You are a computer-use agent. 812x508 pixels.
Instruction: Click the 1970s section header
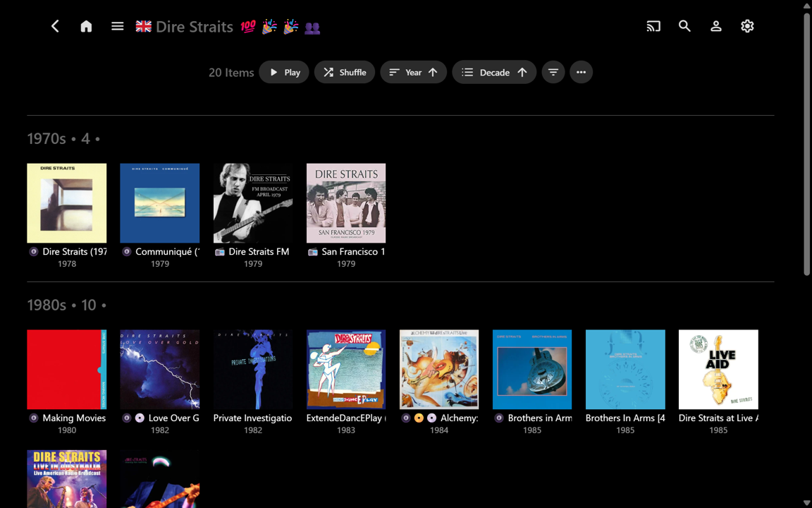(x=63, y=138)
